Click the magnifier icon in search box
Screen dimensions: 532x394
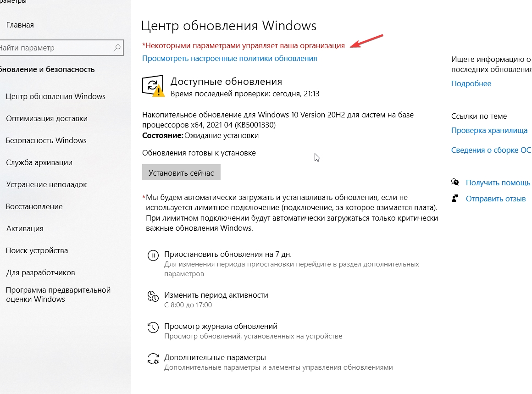(x=117, y=48)
